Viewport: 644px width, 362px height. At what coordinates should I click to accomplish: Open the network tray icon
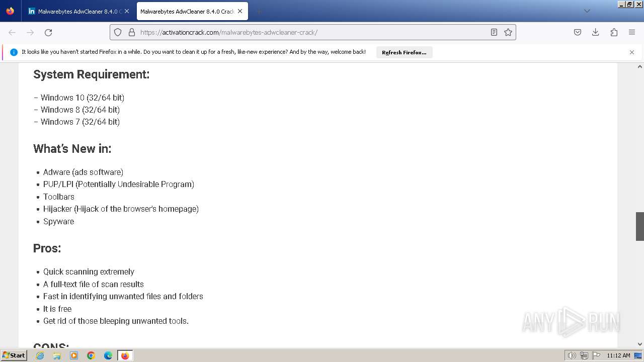[x=584, y=355]
